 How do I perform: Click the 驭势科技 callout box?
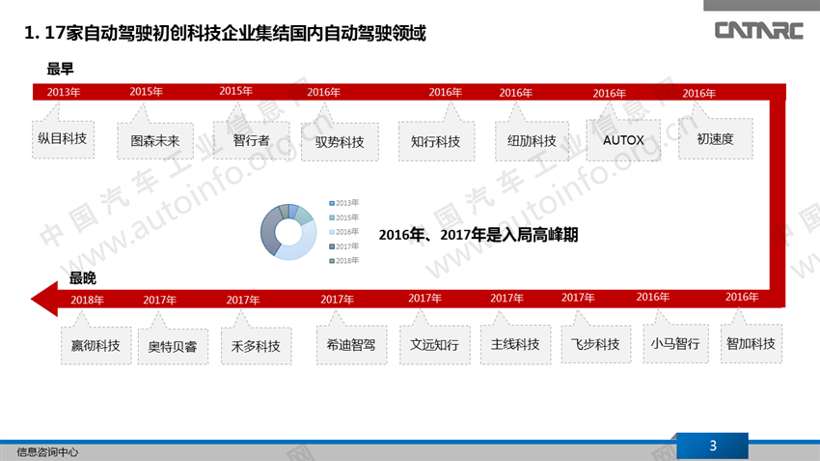pyautogui.click(x=339, y=142)
